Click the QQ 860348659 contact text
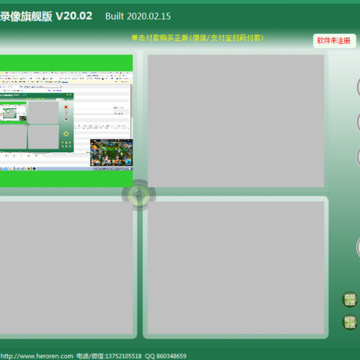Viewport: 360px width, 360px height. 166,356
